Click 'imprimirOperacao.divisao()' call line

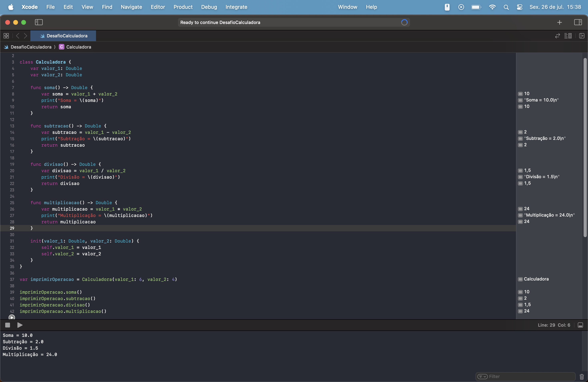[55, 305]
